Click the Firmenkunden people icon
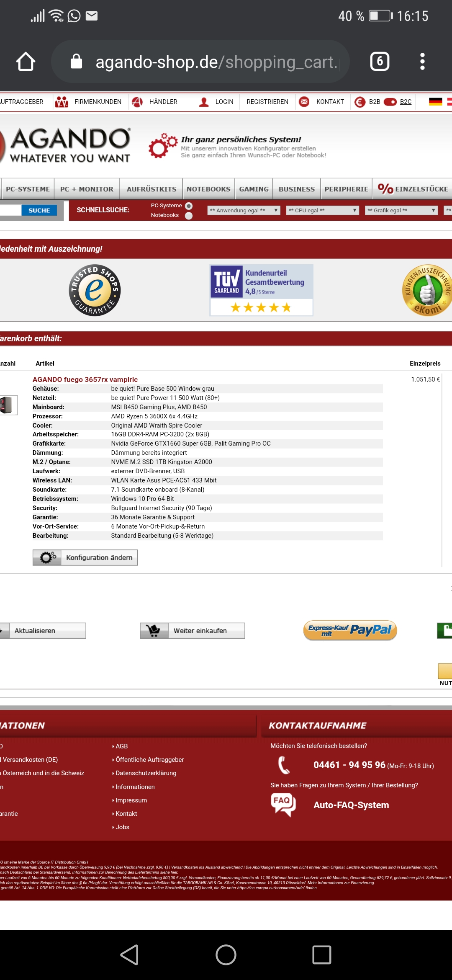The height and width of the screenshot is (980, 452). pos(62,102)
